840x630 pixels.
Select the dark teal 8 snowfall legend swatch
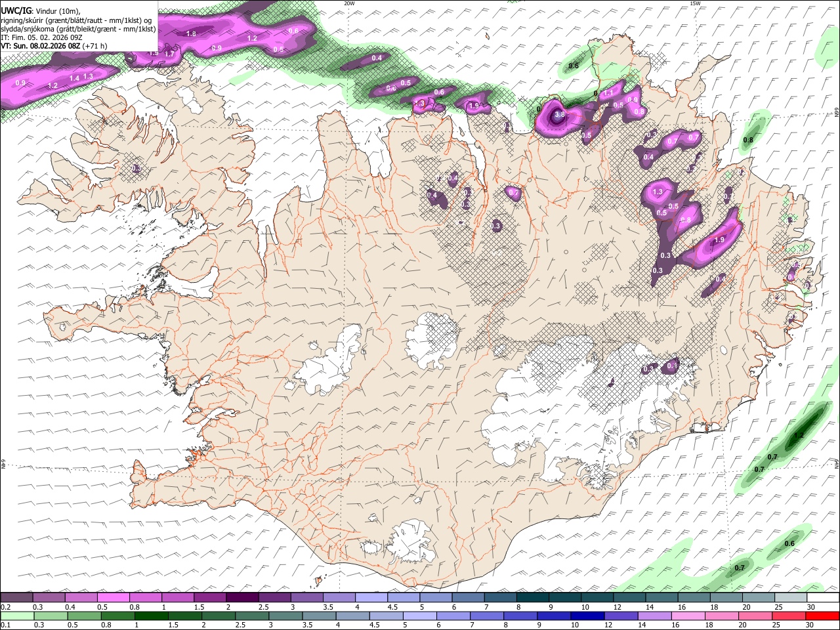532,597
